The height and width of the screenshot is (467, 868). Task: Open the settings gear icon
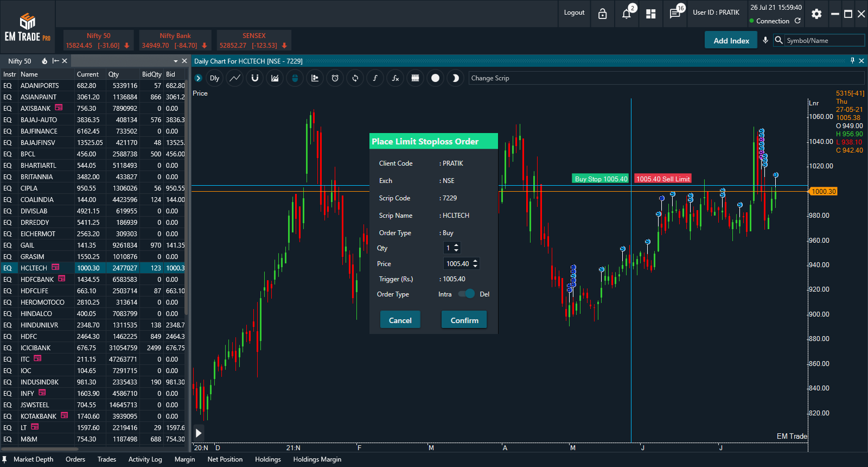click(816, 14)
